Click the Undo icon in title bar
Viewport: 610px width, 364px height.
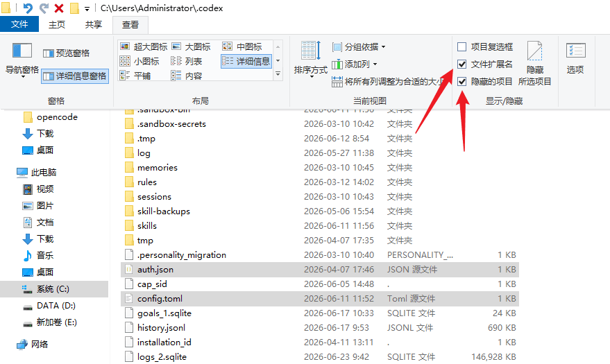(27, 8)
